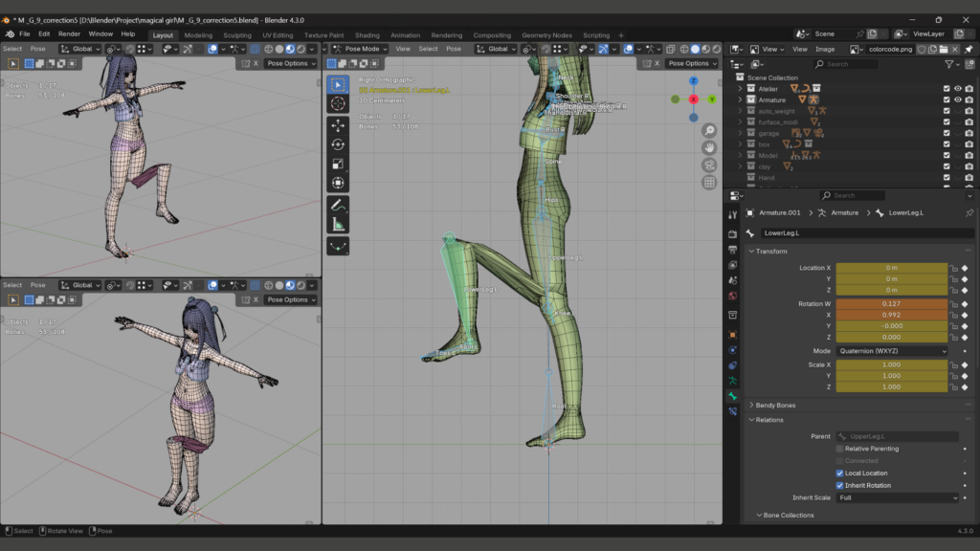
Task: Switch orthographic/perspective via the grid gizmo icon
Action: pyautogui.click(x=709, y=182)
